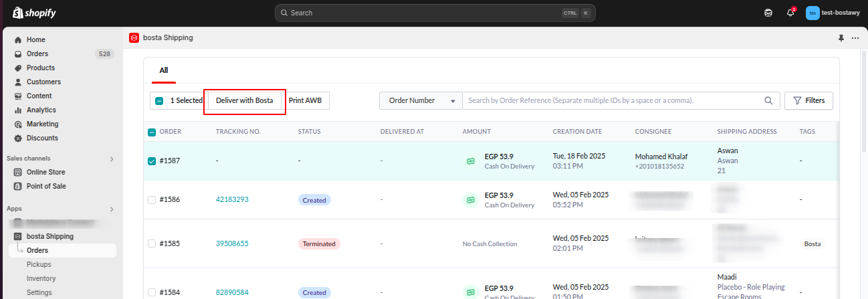The width and height of the screenshot is (868, 299).
Task: Open the Order Number dropdown
Action: click(x=421, y=100)
